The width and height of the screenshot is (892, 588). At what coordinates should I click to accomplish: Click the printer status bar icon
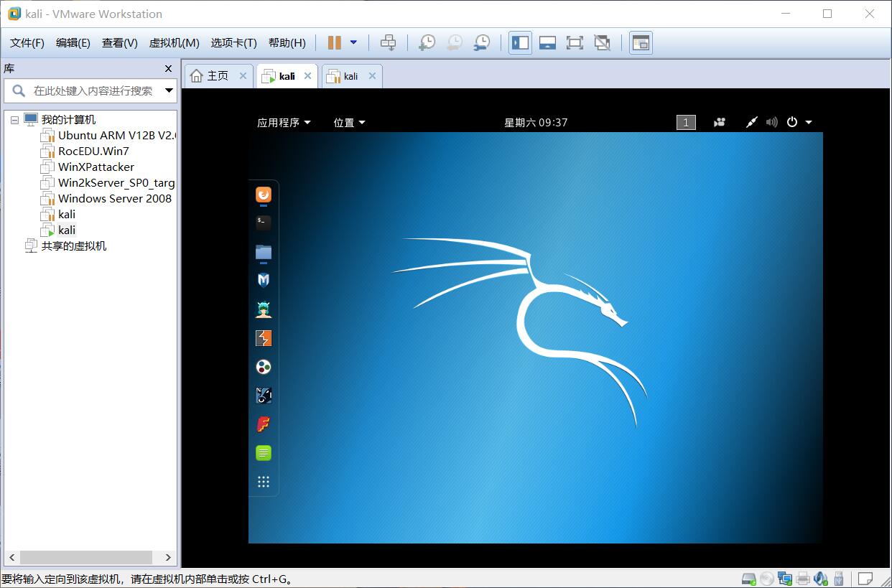pos(803,579)
